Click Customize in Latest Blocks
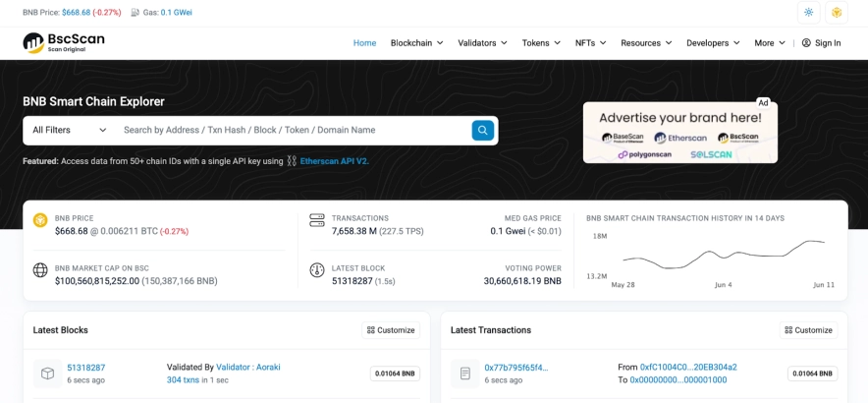The width and height of the screenshot is (868, 403). 391,330
